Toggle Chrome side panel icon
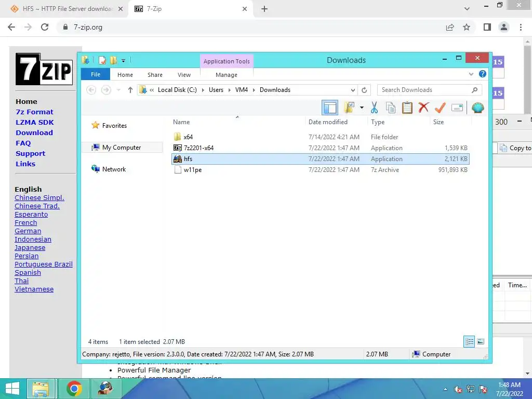Image resolution: width=532 pixels, height=399 pixels. [487, 27]
